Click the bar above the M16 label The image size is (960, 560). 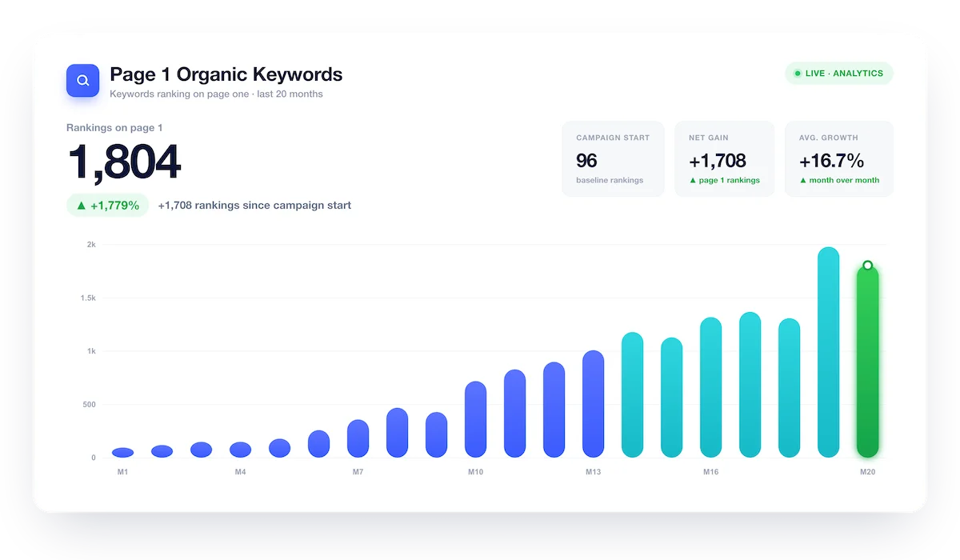pyautogui.click(x=711, y=387)
